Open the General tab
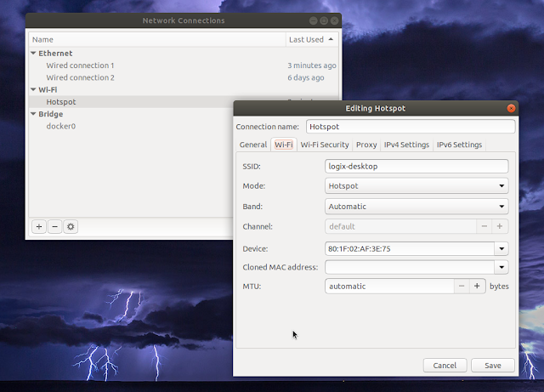 pos(253,145)
